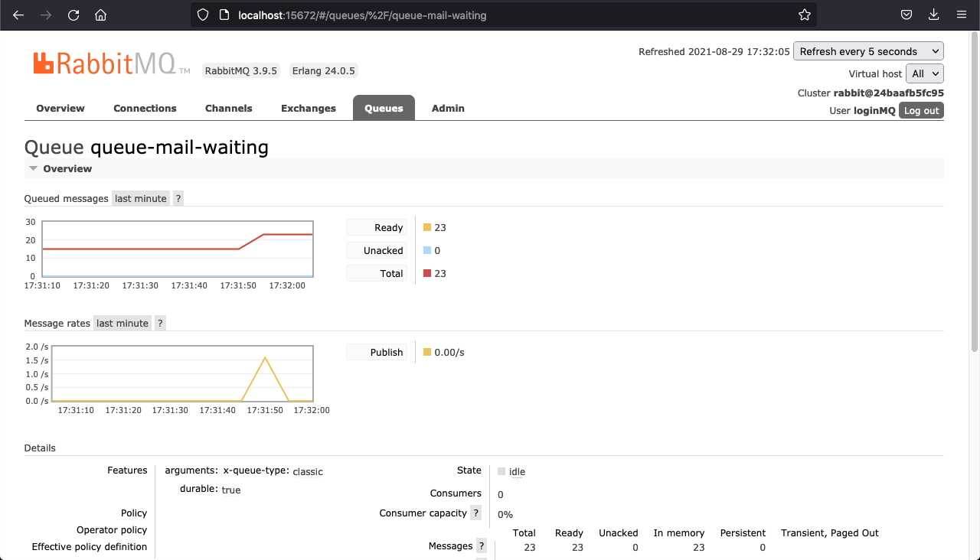Click the shield tracking protection icon

(x=203, y=15)
